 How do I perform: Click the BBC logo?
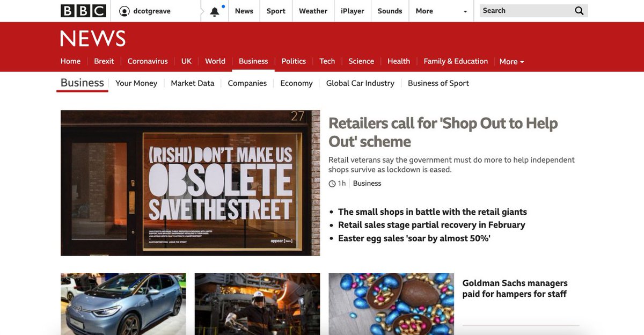point(83,11)
